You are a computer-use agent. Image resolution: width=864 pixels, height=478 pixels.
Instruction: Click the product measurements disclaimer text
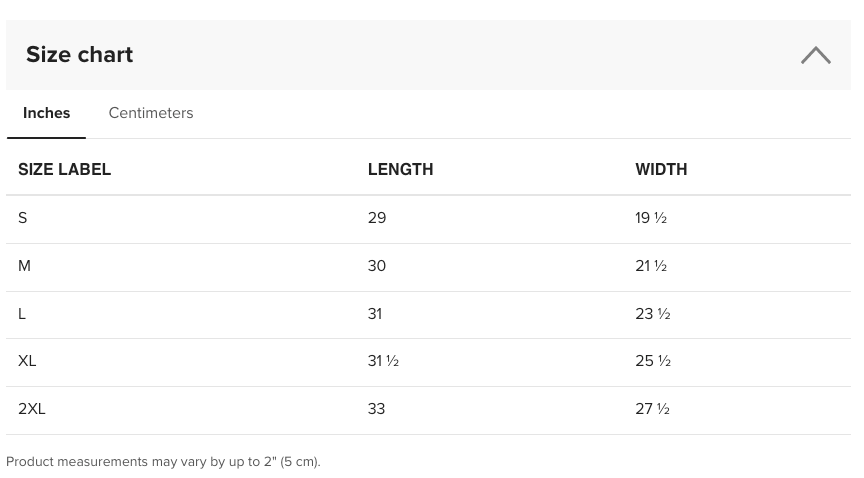(x=163, y=461)
